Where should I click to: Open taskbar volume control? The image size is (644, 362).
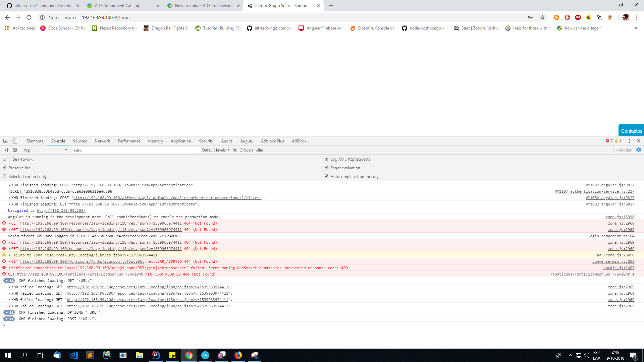586,355
